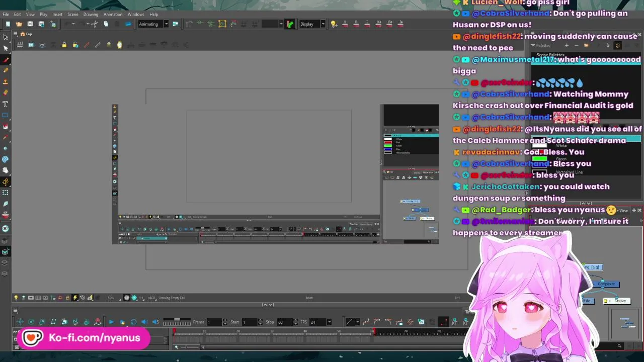Click the Play button in playback toolbar
Viewport: 644px width, 362px height.
[111, 322]
